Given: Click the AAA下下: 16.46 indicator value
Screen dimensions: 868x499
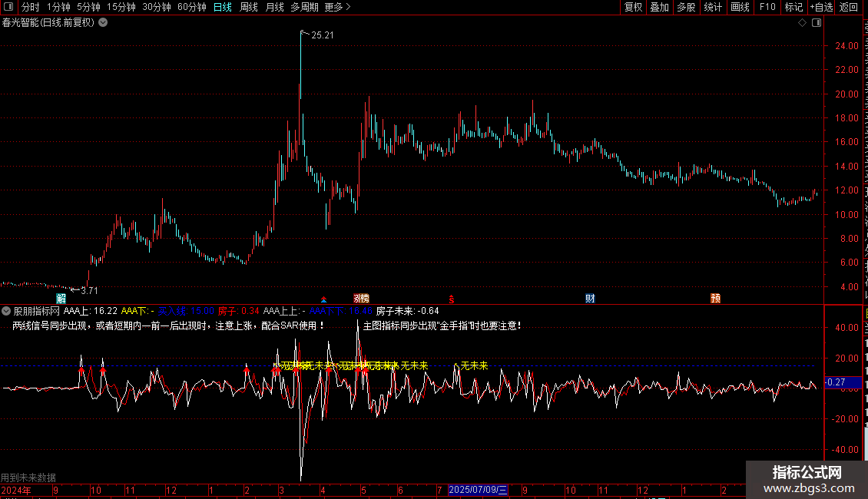Looking at the screenshot, I should tap(341, 312).
